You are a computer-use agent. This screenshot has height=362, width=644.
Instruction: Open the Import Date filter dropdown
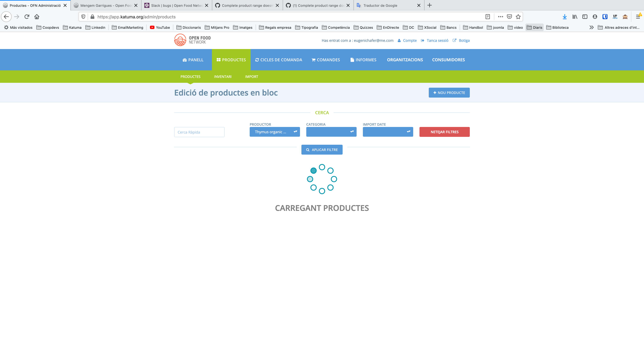click(x=388, y=132)
